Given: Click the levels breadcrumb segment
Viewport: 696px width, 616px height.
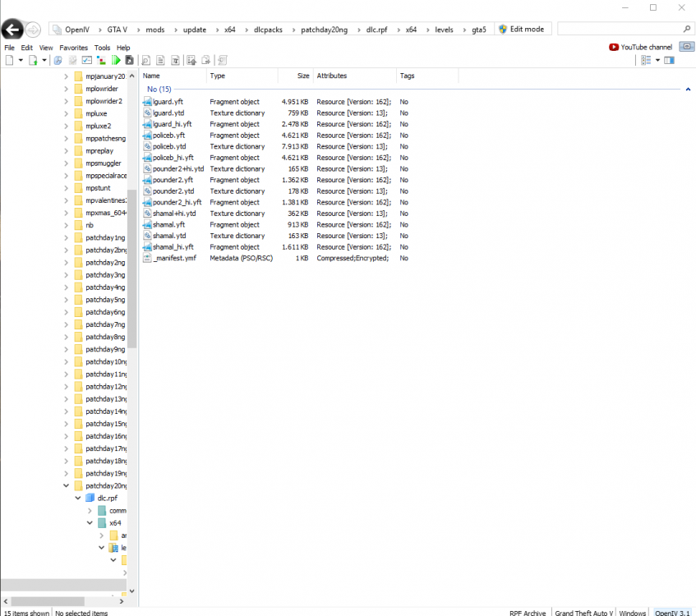Looking at the screenshot, I should pos(444,30).
